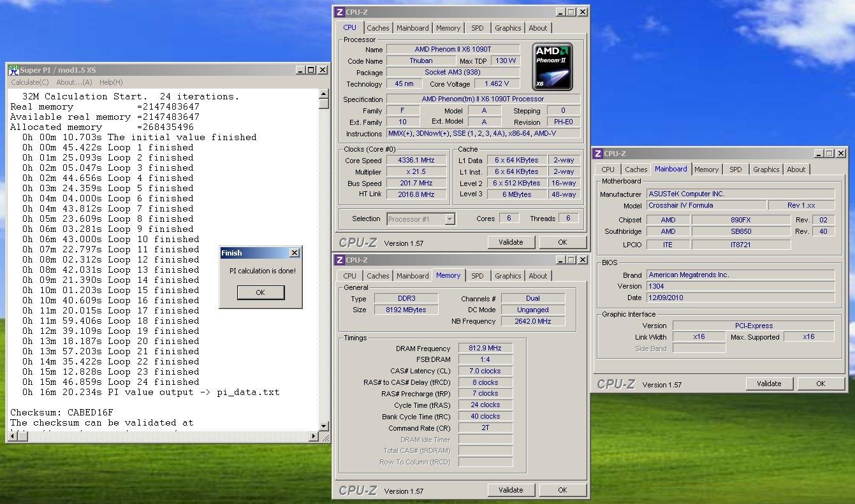Open the About...(A) menu in Super PI
Screen dimensions: 855x504
74,82
